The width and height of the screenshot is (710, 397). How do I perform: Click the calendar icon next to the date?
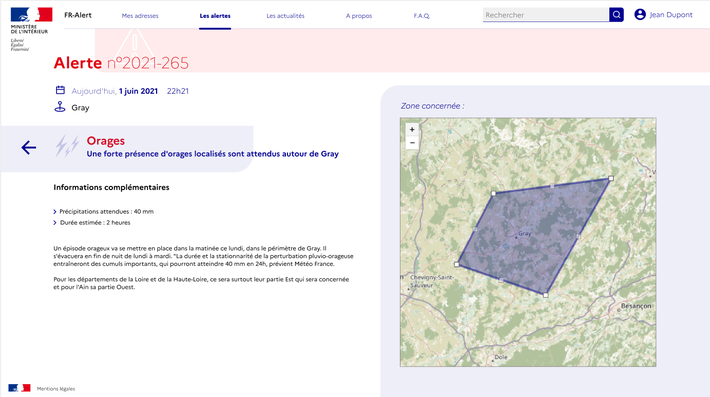pos(60,90)
